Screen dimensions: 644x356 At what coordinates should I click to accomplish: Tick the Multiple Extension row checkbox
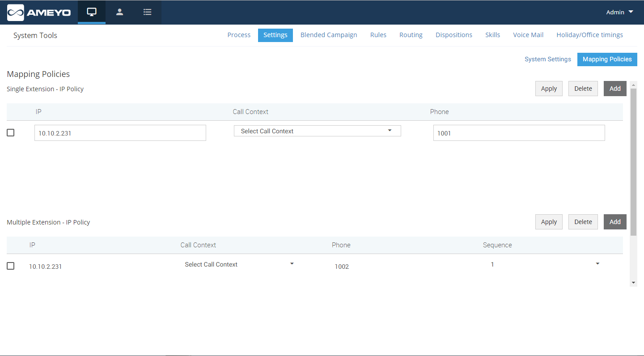click(x=11, y=266)
